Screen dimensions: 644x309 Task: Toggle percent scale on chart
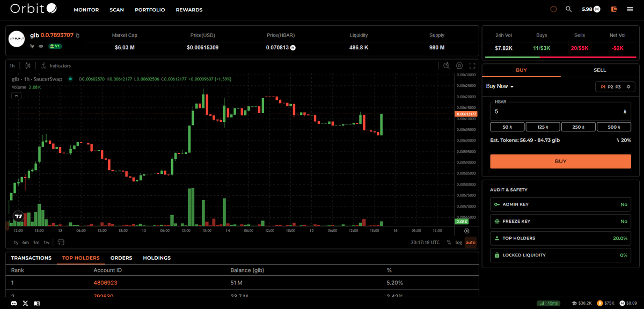[x=449, y=242]
